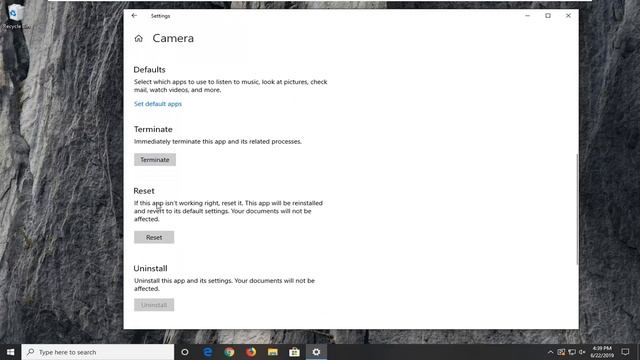Show hidden system tray icons

pyautogui.click(x=550, y=352)
